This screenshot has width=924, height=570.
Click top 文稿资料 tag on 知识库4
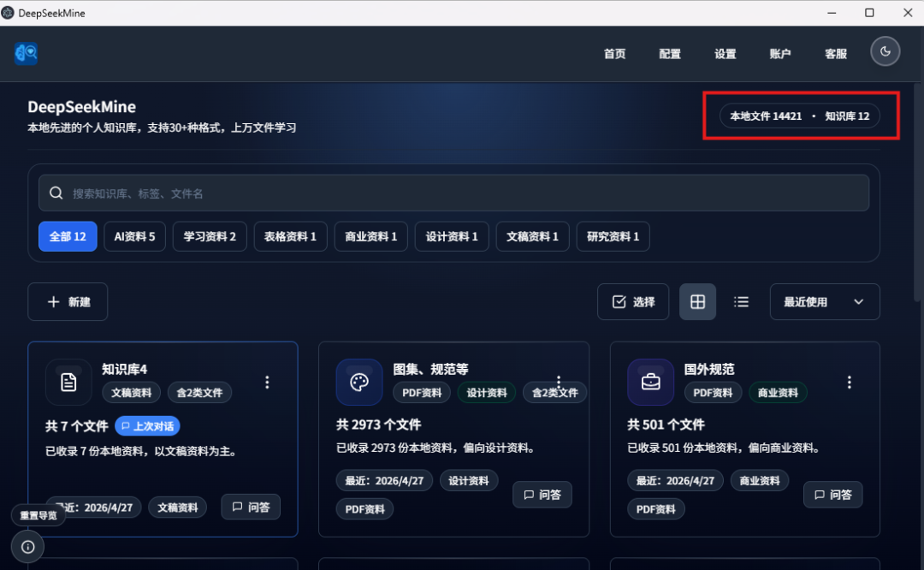click(x=132, y=393)
